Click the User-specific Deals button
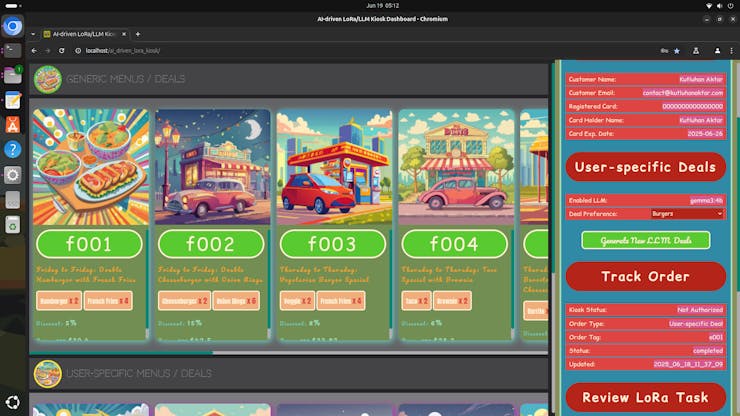The height and width of the screenshot is (416, 740). click(x=646, y=167)
